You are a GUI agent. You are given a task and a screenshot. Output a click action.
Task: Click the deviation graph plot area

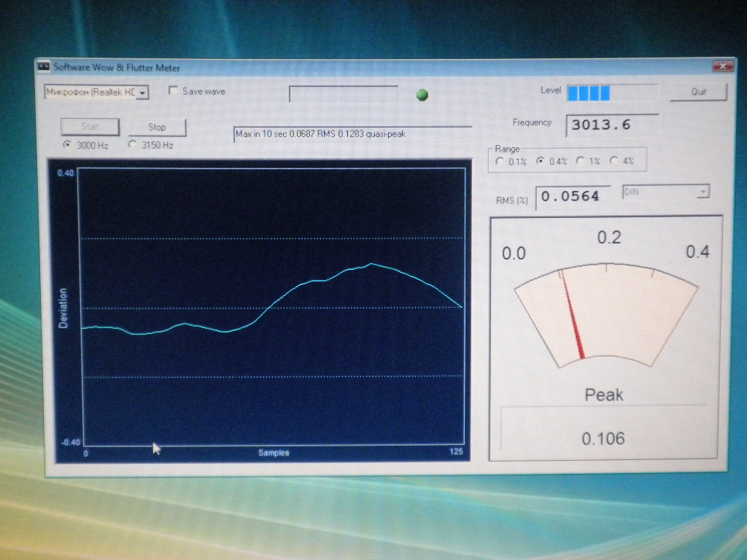click(x=271, y=306)
